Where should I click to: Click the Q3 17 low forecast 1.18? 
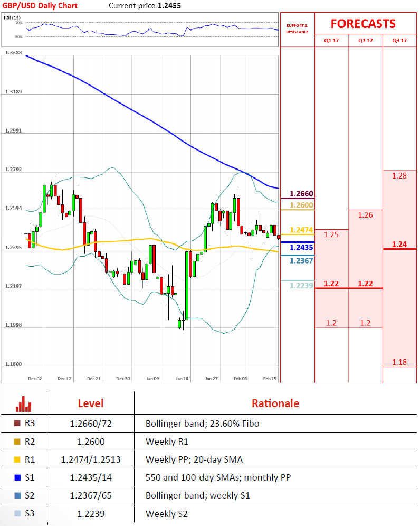pyautogui.click(x=399, y=362)
